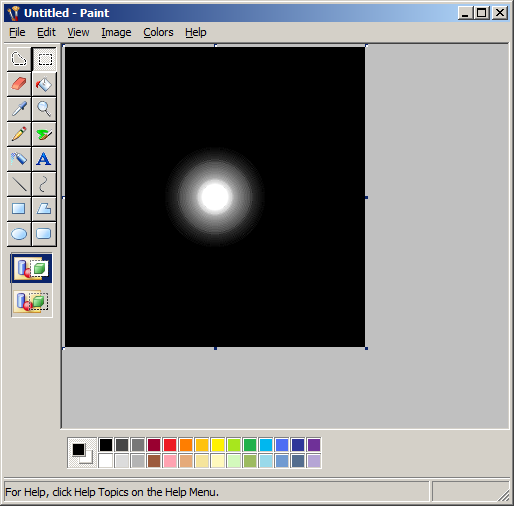Open the File menu

(x=17, y=32)
